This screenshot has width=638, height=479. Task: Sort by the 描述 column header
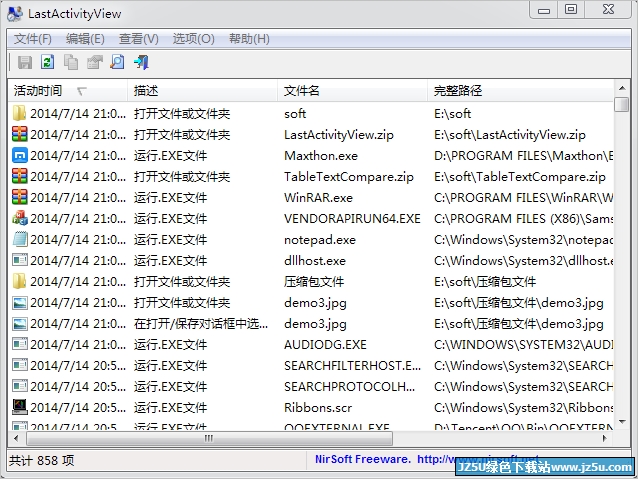point(203,90)
